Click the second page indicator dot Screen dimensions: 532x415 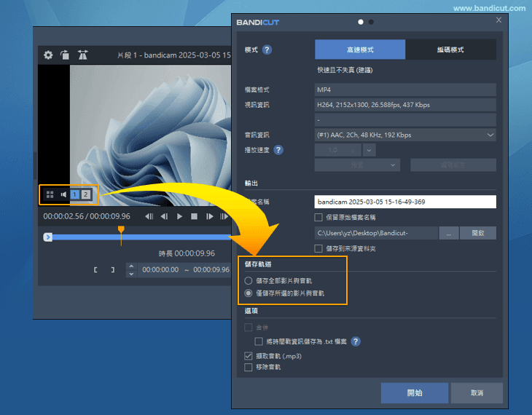pos(371,22)
